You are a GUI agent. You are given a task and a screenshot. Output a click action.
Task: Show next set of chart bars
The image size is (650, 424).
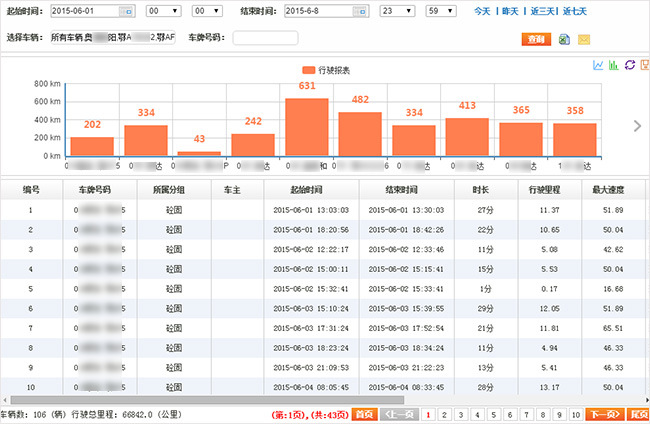638,126
